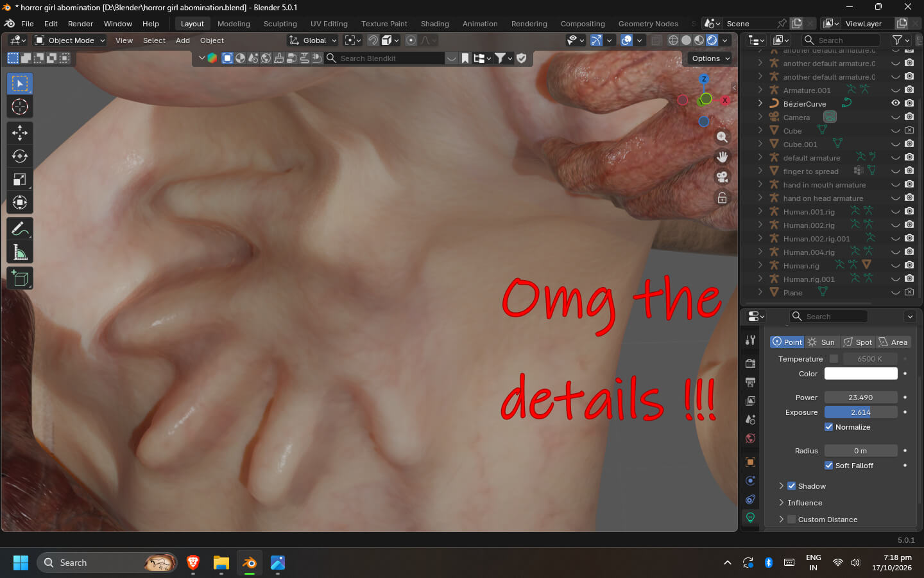Tick the Temperature checkbox
The width and height of the screenshot is (924, 578).
tap(834, 359)
